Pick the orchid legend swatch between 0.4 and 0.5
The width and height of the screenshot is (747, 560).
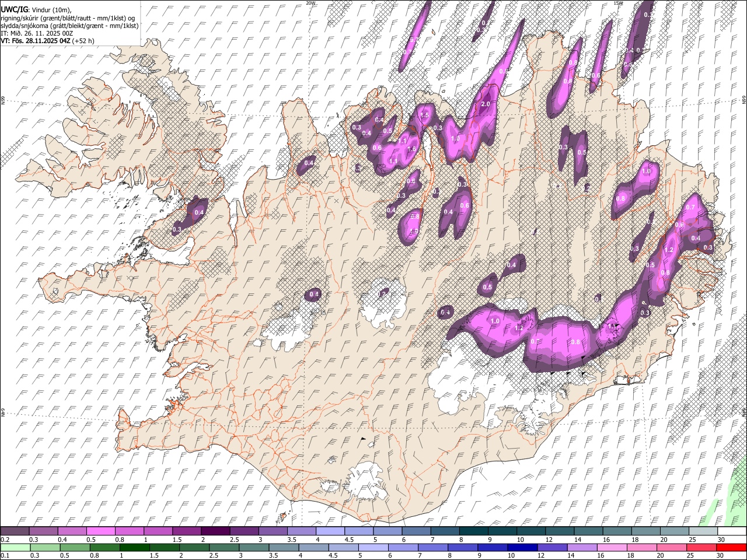point(72,531)
